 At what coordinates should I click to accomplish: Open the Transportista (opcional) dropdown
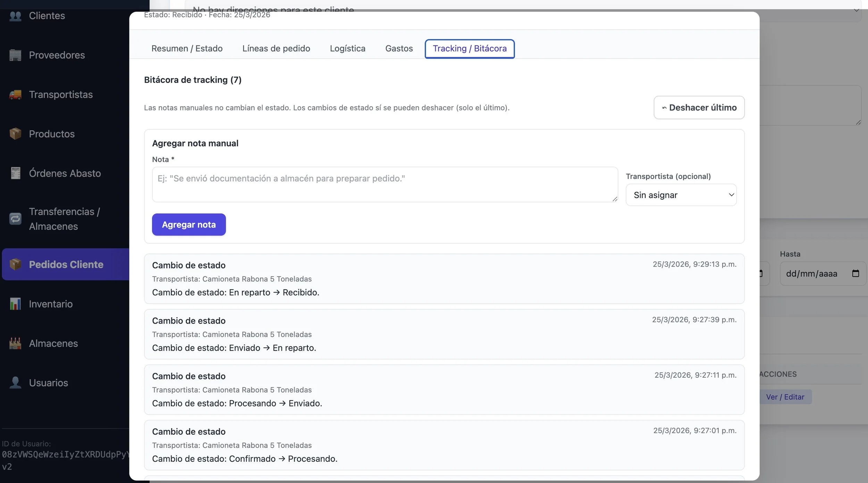tap(681, 195)
